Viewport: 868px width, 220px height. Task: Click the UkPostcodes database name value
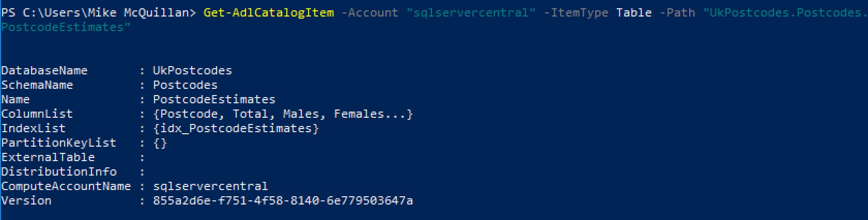(192, 70)
